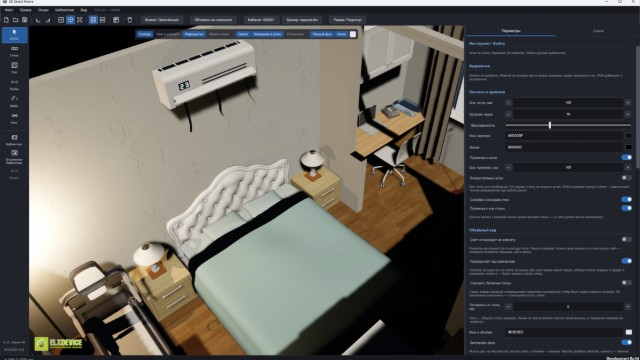Select the Пол floor tool in left sidebar
Viewport: 640px width, 360px height.
[14, 68]
